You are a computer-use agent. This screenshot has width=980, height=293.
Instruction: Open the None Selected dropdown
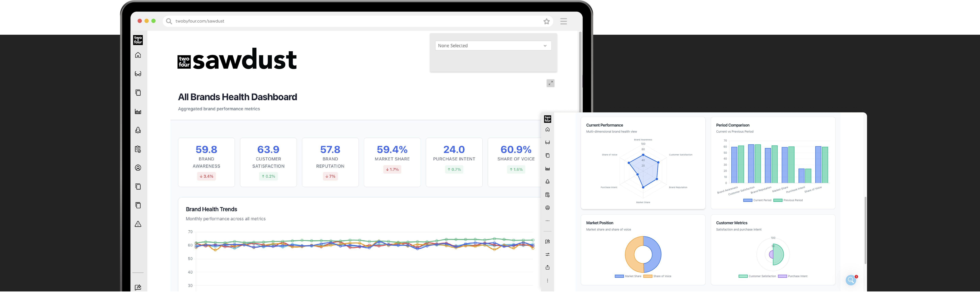[x=493, y=46]
